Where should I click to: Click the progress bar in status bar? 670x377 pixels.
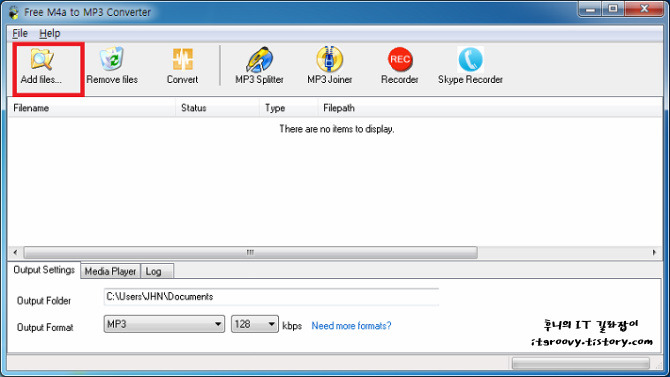coord(581,363)
